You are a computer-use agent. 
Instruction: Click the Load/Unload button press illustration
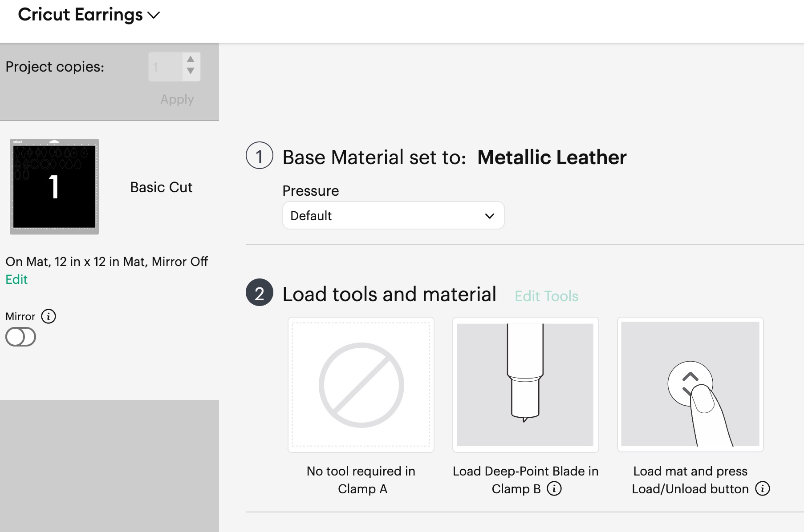[690, 384]
